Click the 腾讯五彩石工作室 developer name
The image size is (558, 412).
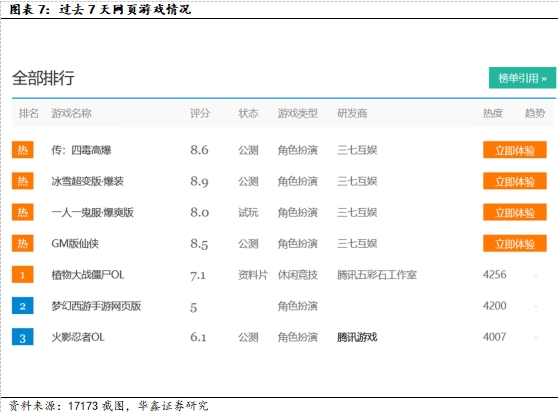point(377,275)
